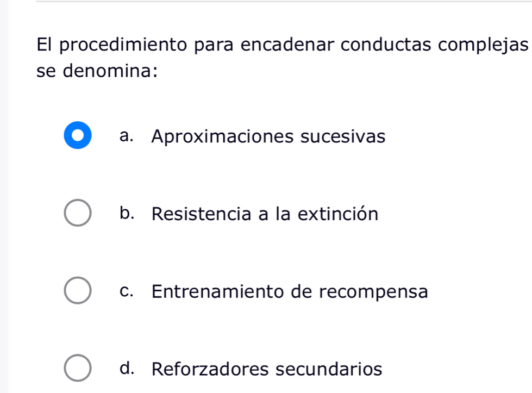
Task: Choose the radio button for "Resistencia a la extinción"
Action: coord(78,214)
